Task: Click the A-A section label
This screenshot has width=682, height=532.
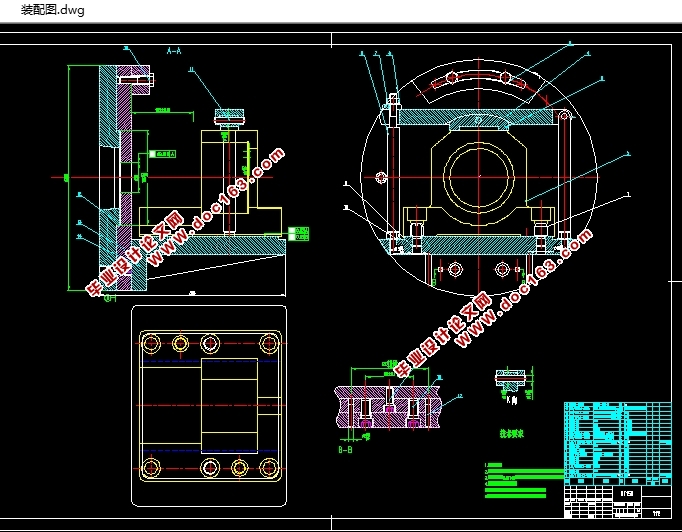Action: point(174,51)
